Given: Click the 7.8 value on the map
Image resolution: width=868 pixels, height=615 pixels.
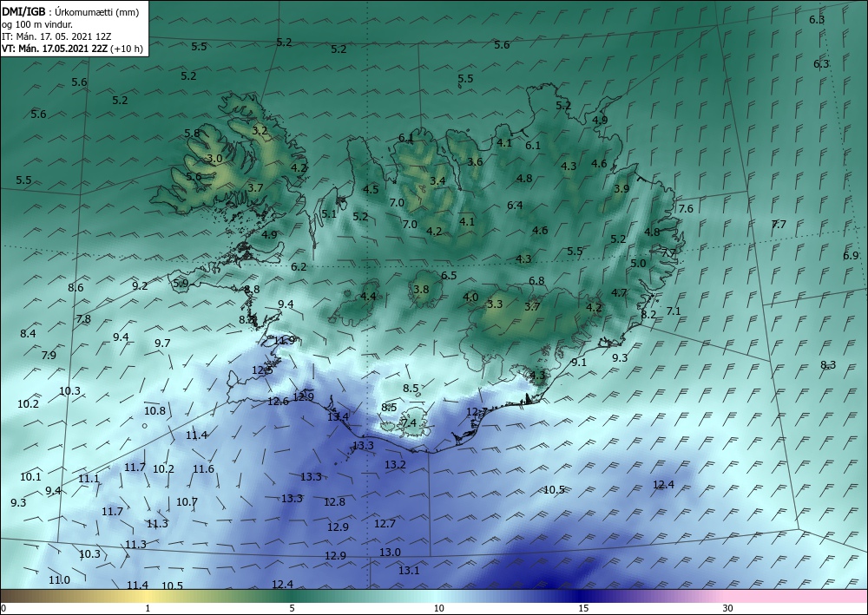Looking at the screenshot, I should coord(83,319).
